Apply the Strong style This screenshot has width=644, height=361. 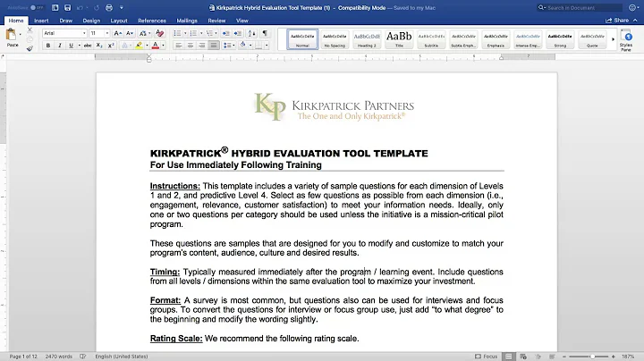pyautogui.click(x=560, y=39)
